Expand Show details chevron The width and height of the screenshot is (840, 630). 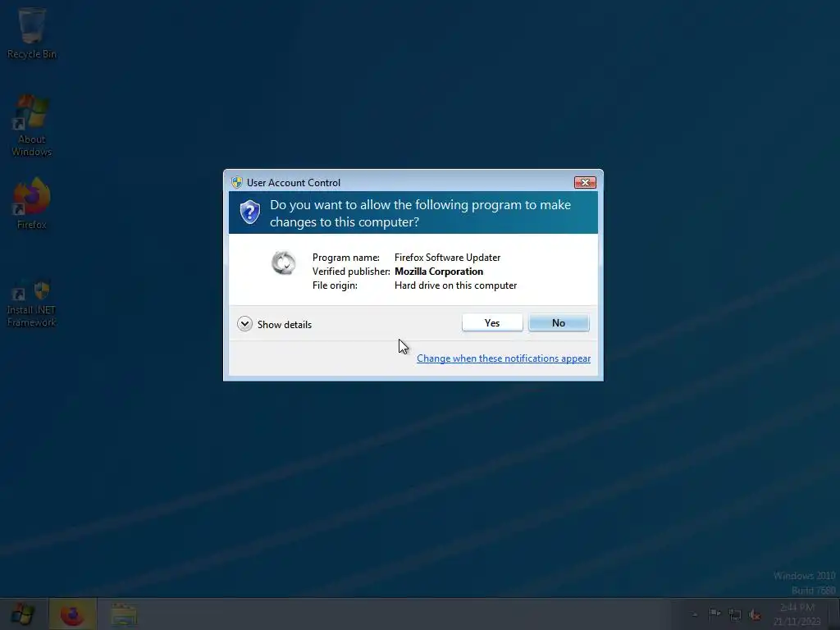(244, 324)
